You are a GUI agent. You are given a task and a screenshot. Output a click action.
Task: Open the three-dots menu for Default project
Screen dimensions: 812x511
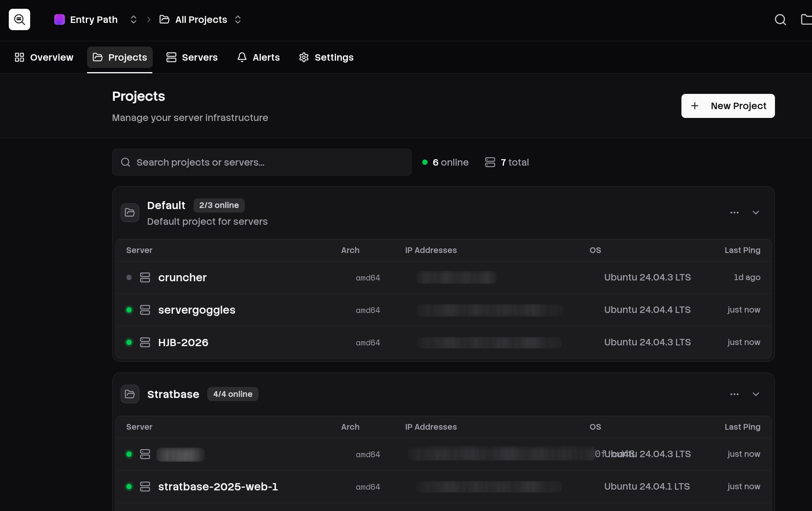pos(735,213)
